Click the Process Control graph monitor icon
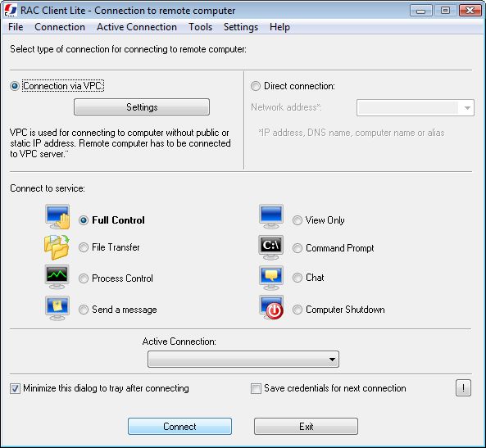Screen dimensions: 486x448 (x=57, y=277)
